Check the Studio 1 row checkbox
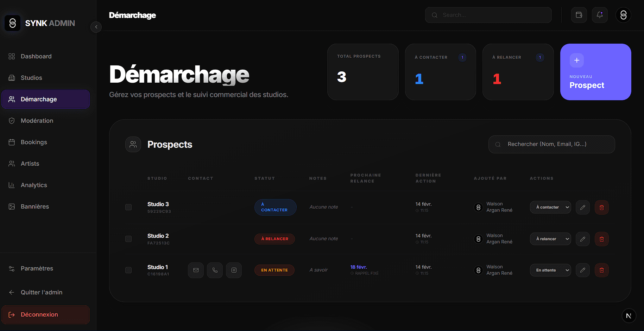 point(128,270)
